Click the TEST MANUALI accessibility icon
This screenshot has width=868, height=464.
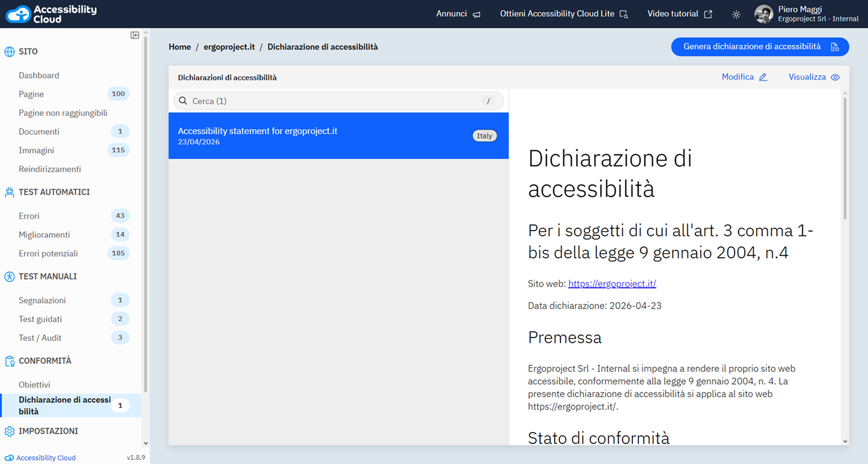pyautogui.click(x=9, y=277)
